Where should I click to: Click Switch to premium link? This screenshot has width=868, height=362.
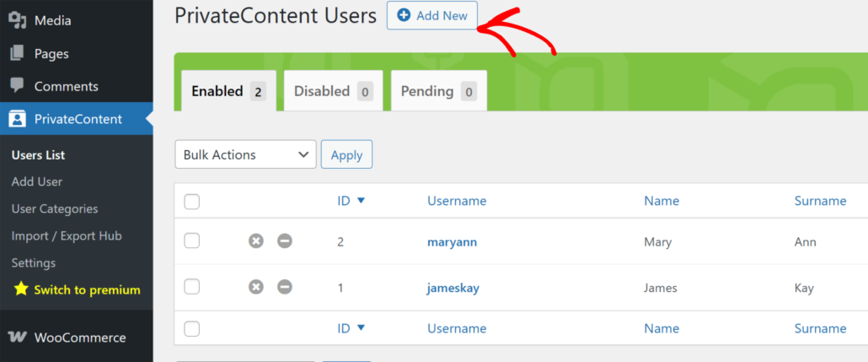[87, 289]
